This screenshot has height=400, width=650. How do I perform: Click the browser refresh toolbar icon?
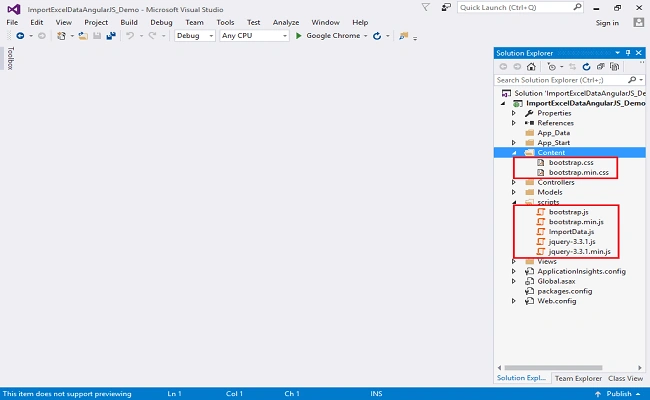coord(377,36)
